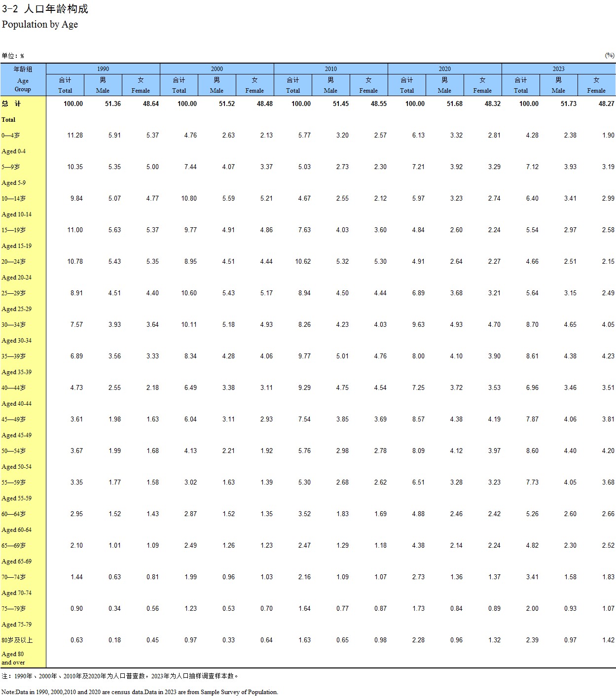
Task: Click the '合计 Total' subheader under 1990
Action: click(x=65, y=85)
